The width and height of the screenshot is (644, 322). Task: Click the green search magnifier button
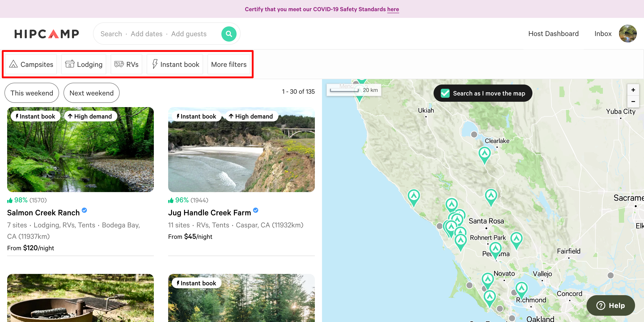point(229,34)
